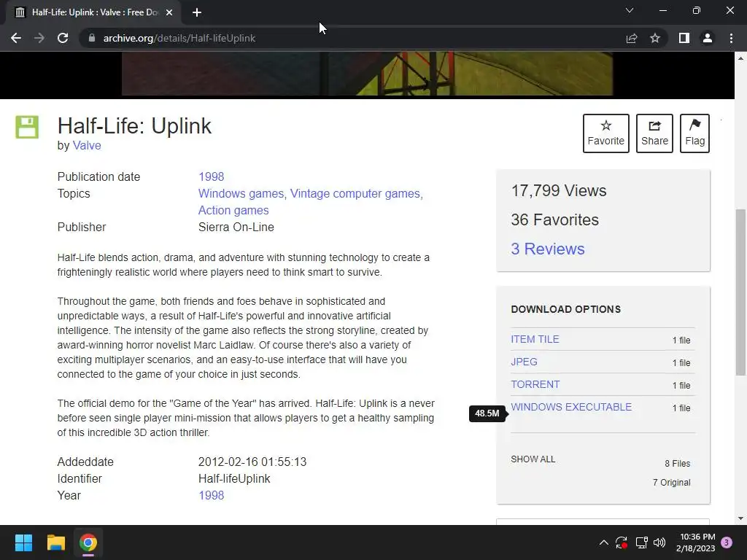Screen dimensions: 747x560
Task: Open the Vintage computer games topic
Action: click(x=355, y=193)
